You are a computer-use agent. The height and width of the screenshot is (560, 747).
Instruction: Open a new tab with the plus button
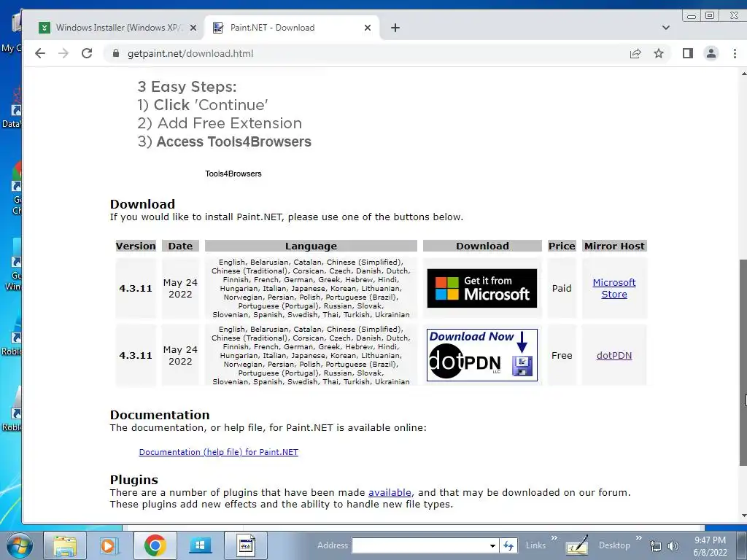coord(395,28)
